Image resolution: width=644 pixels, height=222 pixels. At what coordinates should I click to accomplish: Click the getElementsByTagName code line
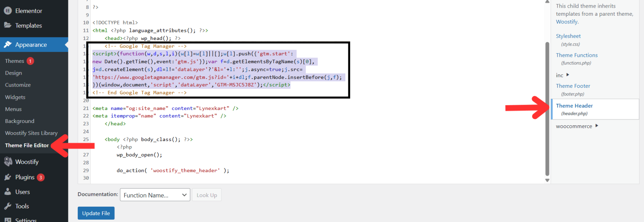pos(205,62)
